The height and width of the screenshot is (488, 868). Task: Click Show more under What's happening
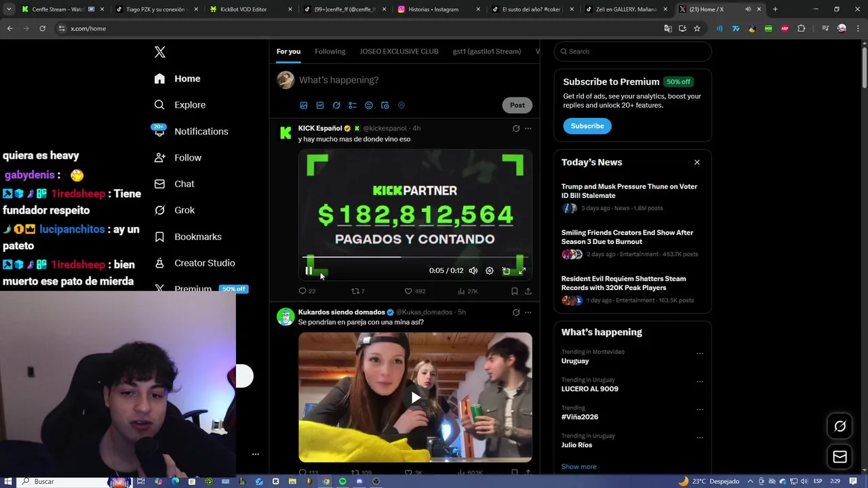pyautogui.click(x=579, y=466)
